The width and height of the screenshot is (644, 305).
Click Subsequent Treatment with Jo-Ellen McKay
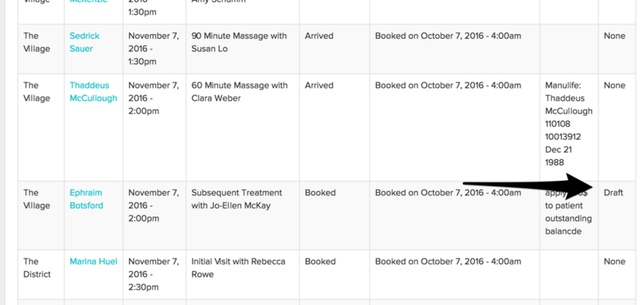[x=236, y=199]
